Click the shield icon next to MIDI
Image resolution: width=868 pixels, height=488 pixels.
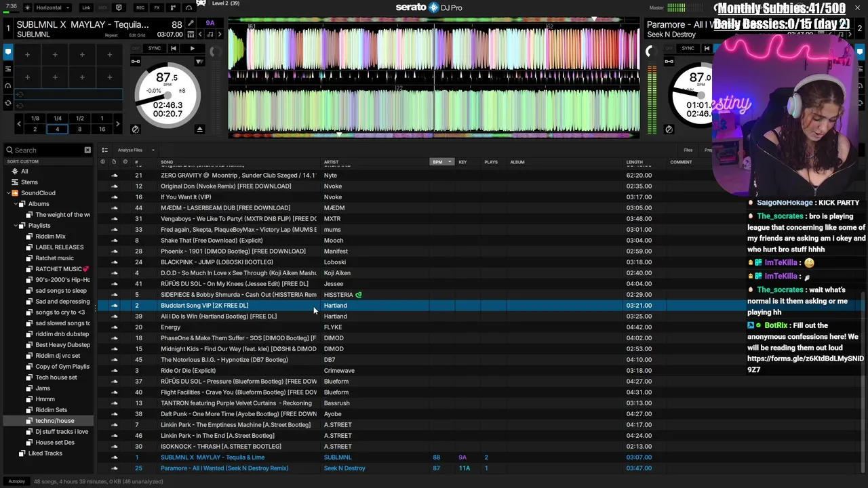click(x=119, y=7)
